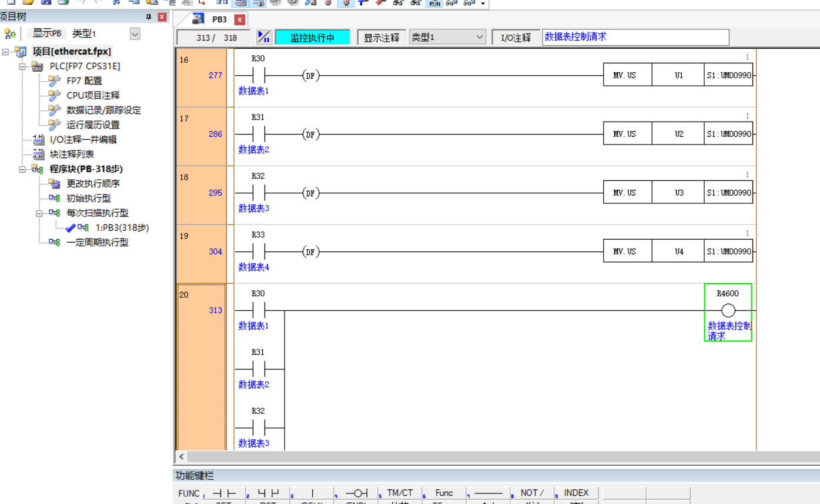Open 更改执行顺序 gear item in tree
The height and width of the screenshot is (504, 820).
tap(93, 183)
